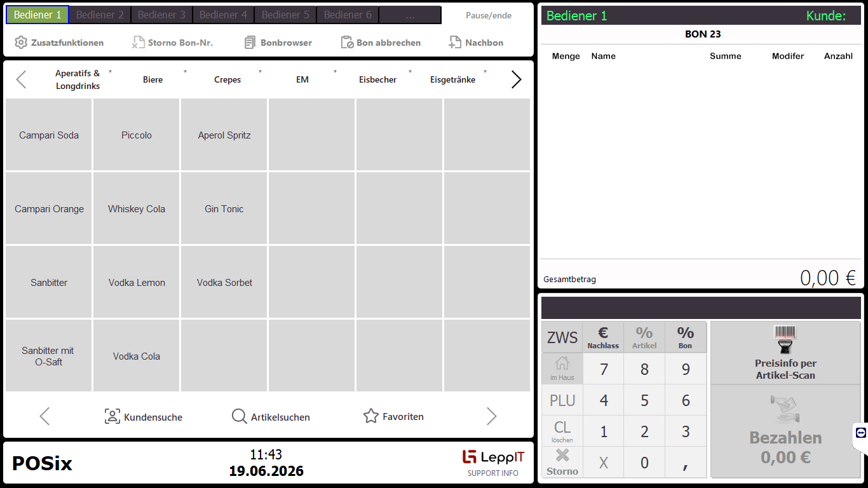The width and height of the screenshot is (868, 488).
Task: Add Campari Soda to the bon
Action: 49,135
